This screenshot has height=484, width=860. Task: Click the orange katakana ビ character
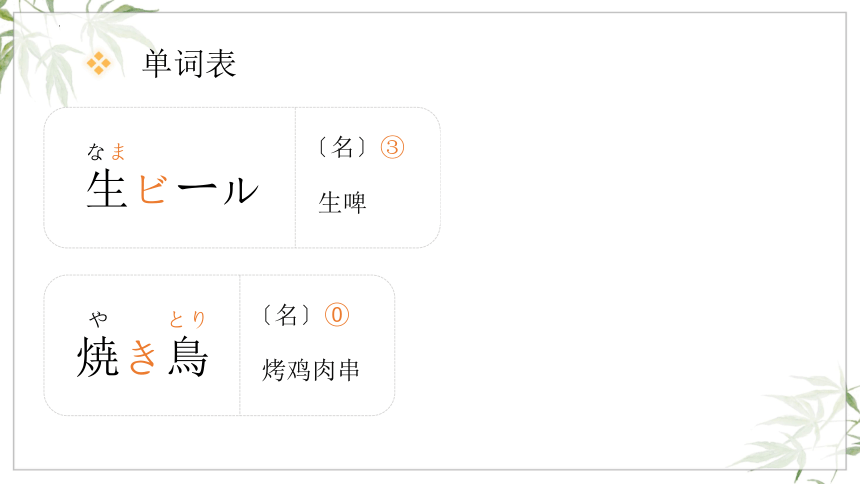tap(152, 189)
